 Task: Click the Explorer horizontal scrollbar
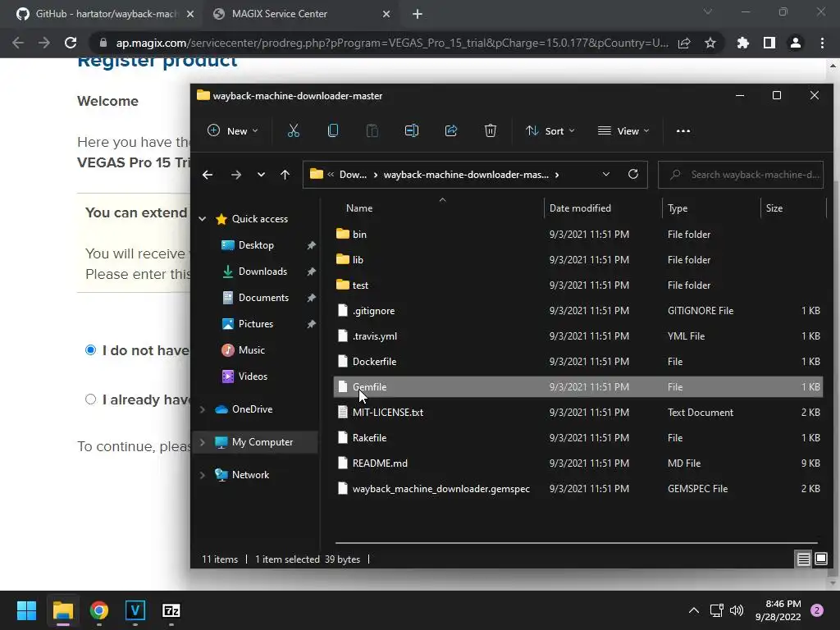pos(577,543)
